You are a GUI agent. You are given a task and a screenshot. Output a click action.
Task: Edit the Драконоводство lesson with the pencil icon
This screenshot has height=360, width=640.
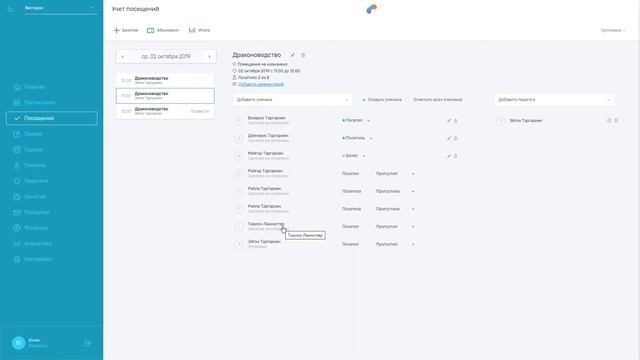pos(292,55)
